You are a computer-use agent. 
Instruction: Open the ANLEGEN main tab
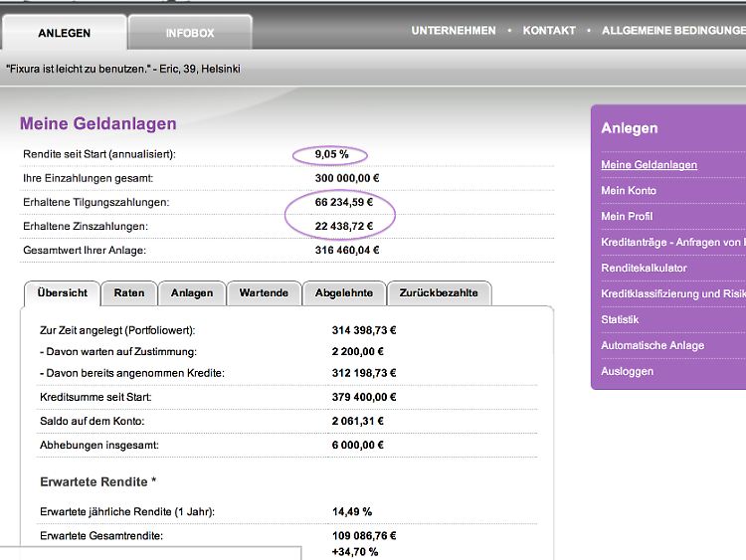[64, 33]
